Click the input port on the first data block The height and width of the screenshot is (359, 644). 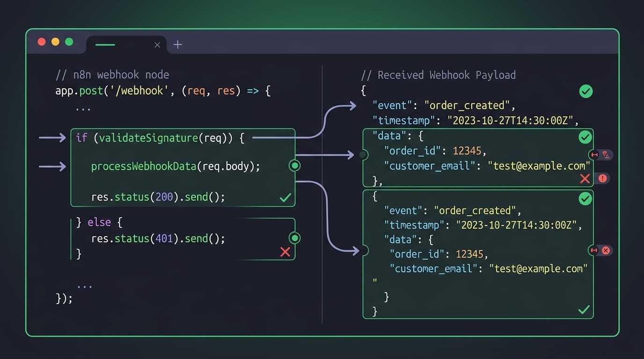(x=363, y=155)
